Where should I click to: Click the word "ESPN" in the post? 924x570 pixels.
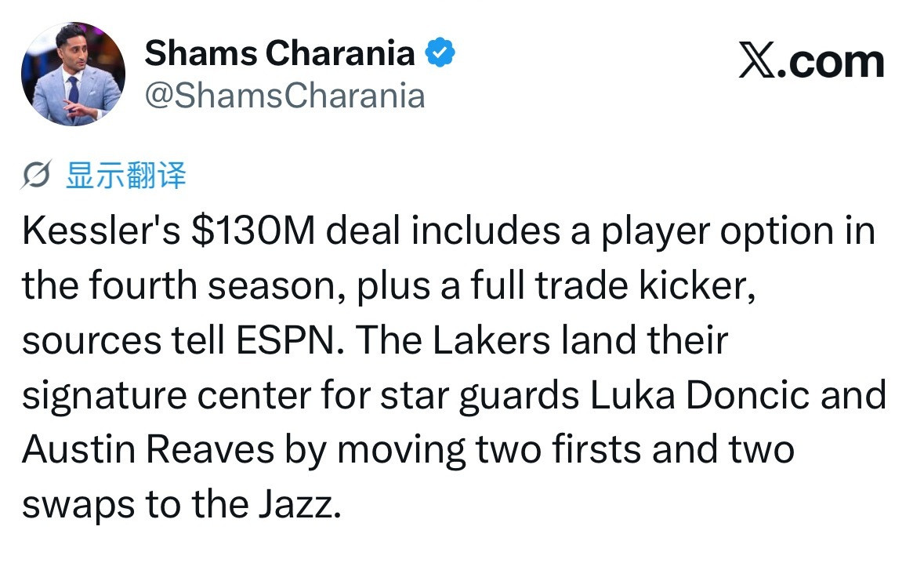point(284,341)
